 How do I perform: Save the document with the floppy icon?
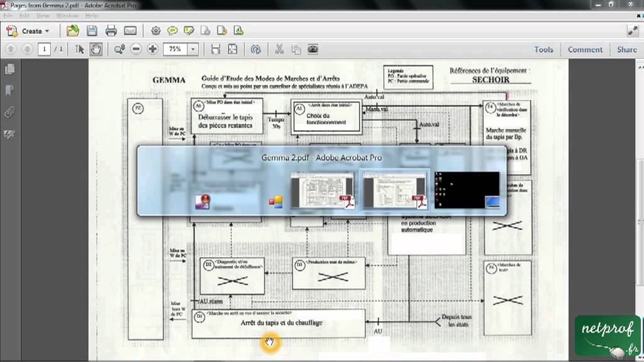pyautogui.click(x=92, y=31)
